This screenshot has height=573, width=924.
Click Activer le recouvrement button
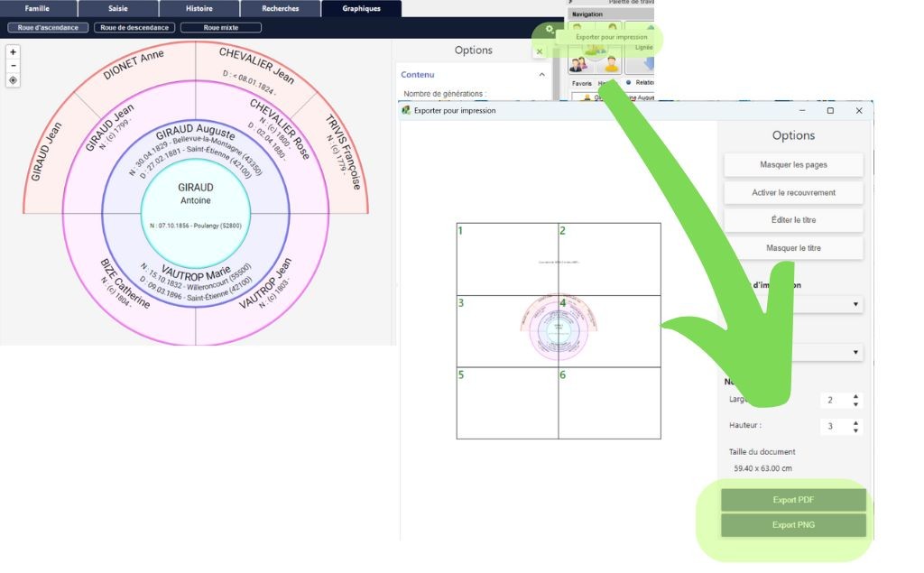coord(793,193)
